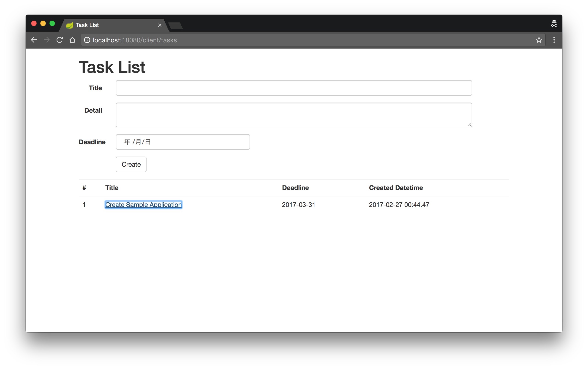Click the Title column header
Image resolution: width=588 pixels, height=369 pixels.
tap(112, 188)
